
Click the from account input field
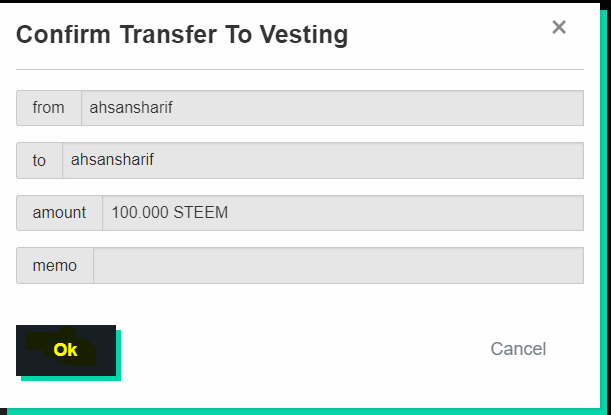tap(332, 108)
